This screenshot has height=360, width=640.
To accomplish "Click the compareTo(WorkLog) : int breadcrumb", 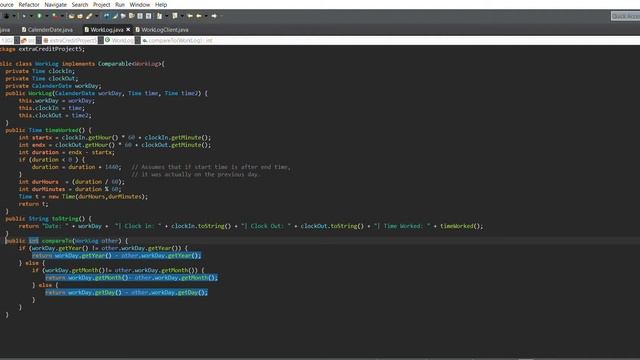I will point(178,40).
